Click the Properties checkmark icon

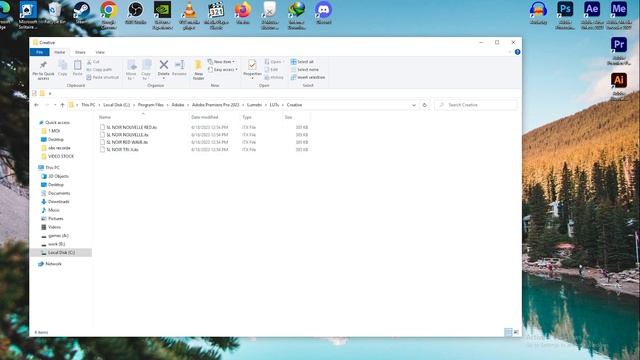coord(252,64)
